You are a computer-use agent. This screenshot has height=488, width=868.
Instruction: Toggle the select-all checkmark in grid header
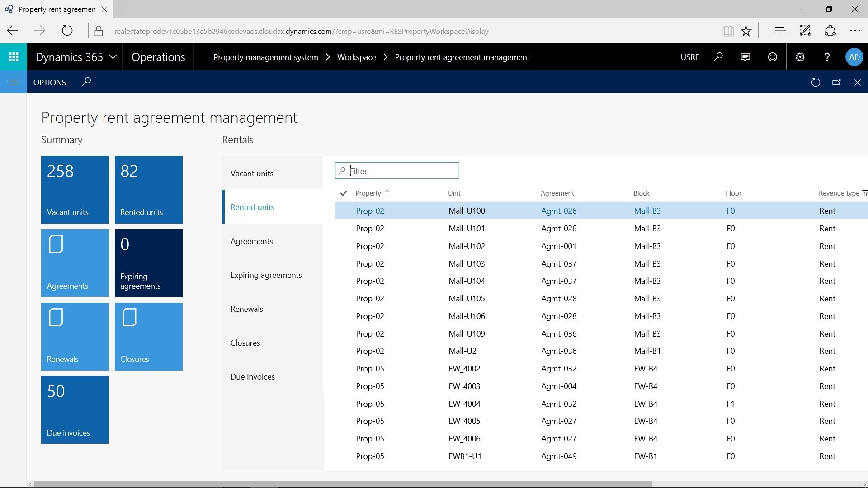click(x=343, y=193)
